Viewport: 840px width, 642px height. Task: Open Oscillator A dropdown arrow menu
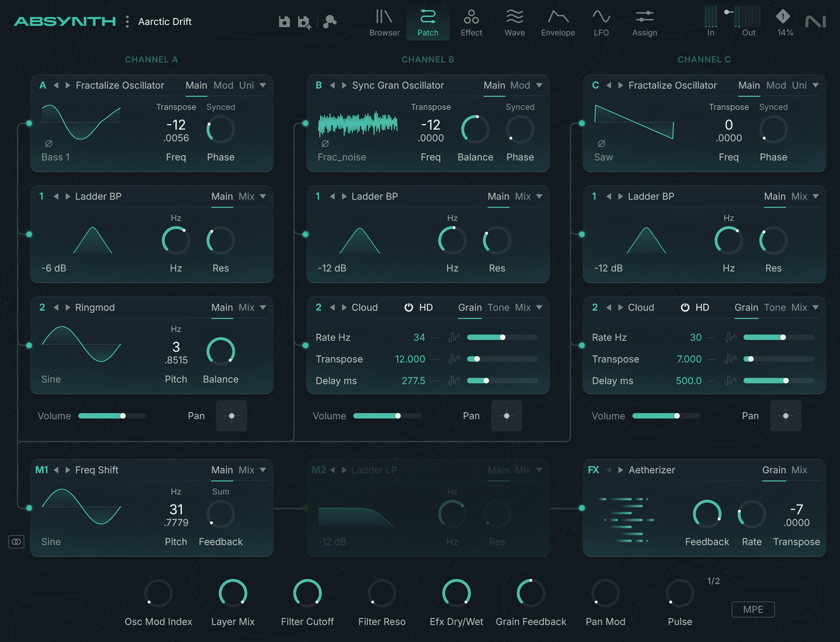coord(263,85)
